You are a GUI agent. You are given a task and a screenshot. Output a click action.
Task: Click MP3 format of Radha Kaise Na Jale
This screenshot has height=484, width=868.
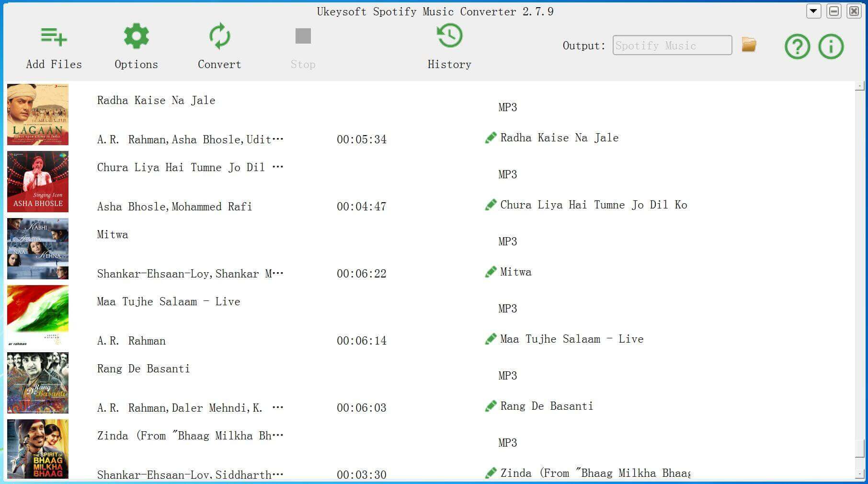point(508,107)
